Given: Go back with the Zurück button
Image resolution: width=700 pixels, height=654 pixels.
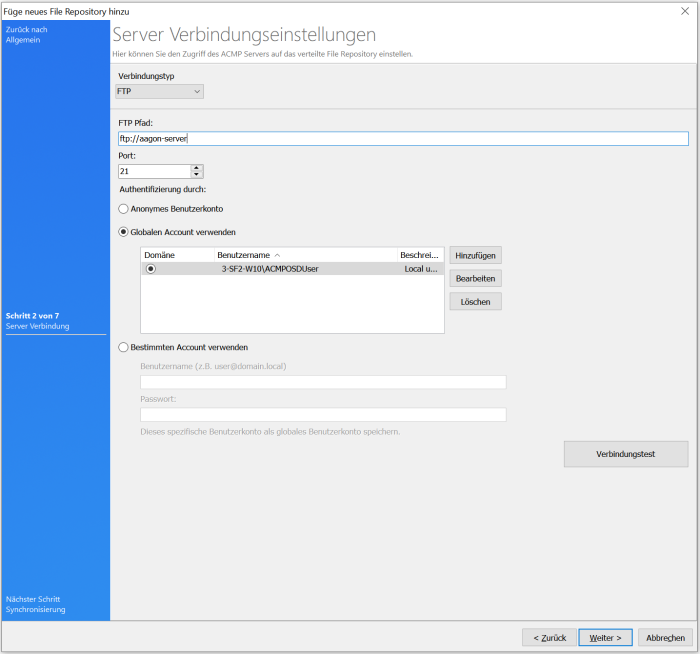Looking at the screenshot, I should 549,637.
